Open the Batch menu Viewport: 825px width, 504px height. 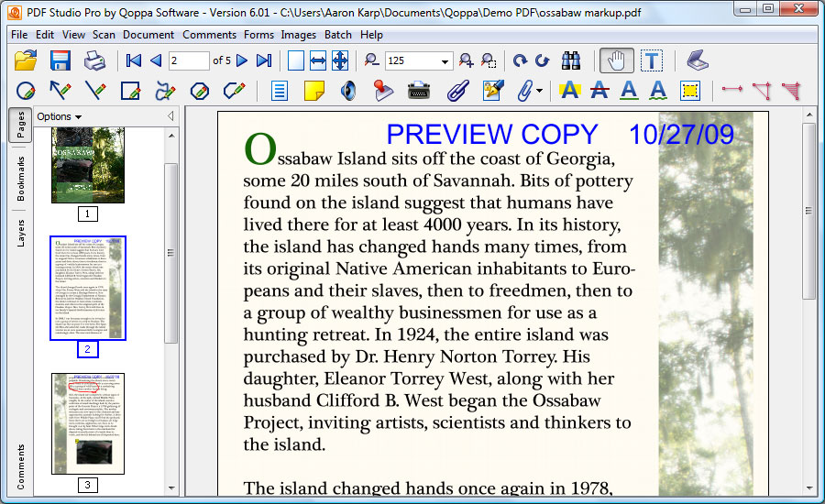(337, 35)
